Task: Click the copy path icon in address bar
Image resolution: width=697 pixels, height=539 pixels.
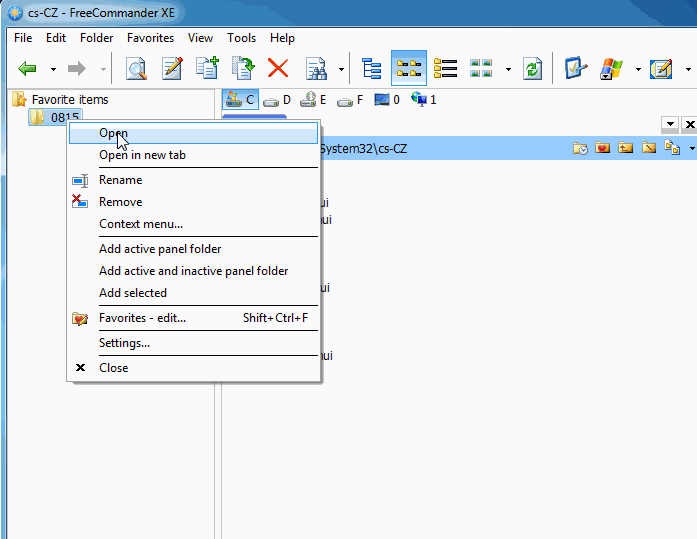Action: tap(672, 148)
